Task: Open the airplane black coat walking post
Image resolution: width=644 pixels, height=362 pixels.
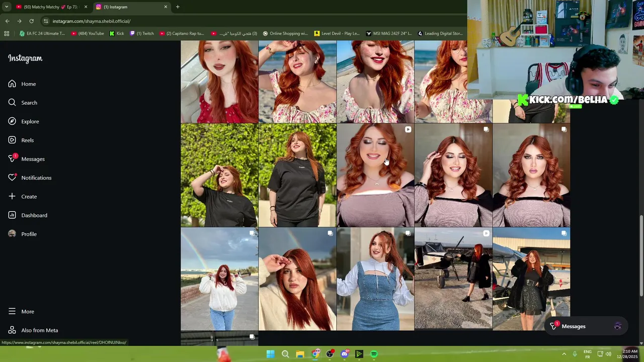Action: [453, 279]
